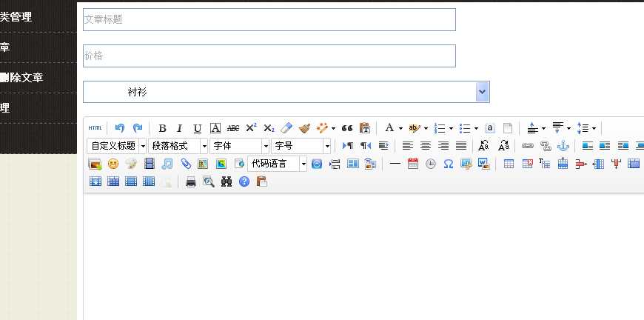This screenshot has height=320, width=644.
Task: Open 代码语言 code language dropdown
Action: tap(278, 164)
